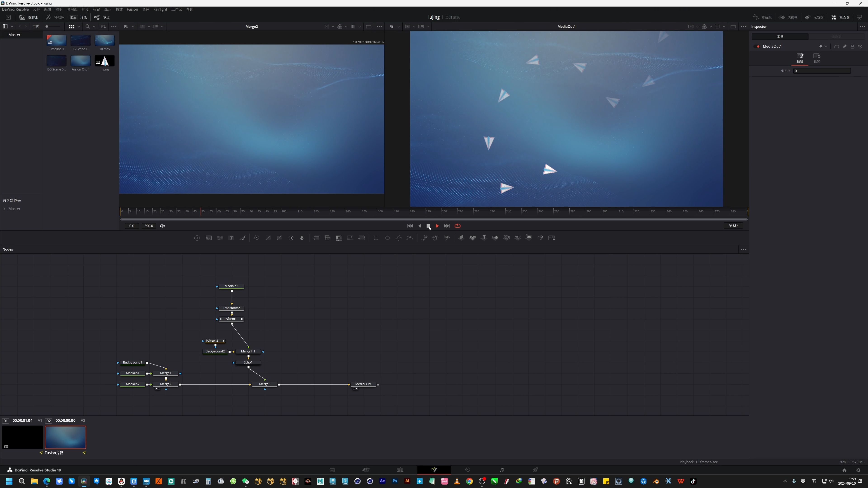This screenshot has width=868, height=488.
Task: Toggle loop playback mode
Action: point(458,226)
